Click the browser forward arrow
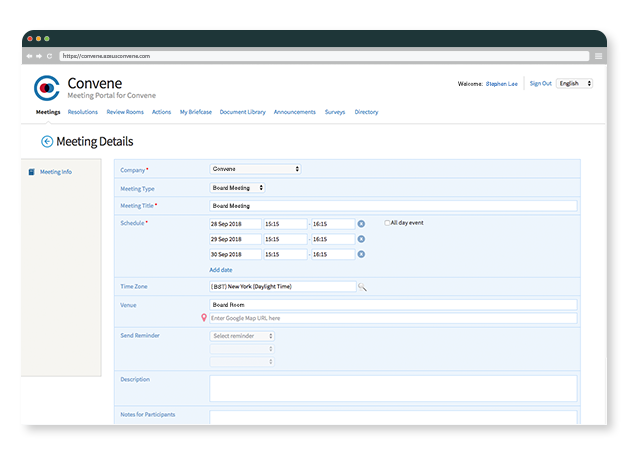Viewport: 630px width, 470px height. [39, 56]
